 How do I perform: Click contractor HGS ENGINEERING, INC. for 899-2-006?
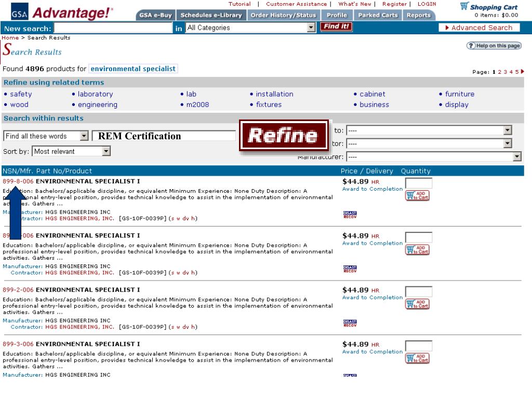[x=79, y=327]
